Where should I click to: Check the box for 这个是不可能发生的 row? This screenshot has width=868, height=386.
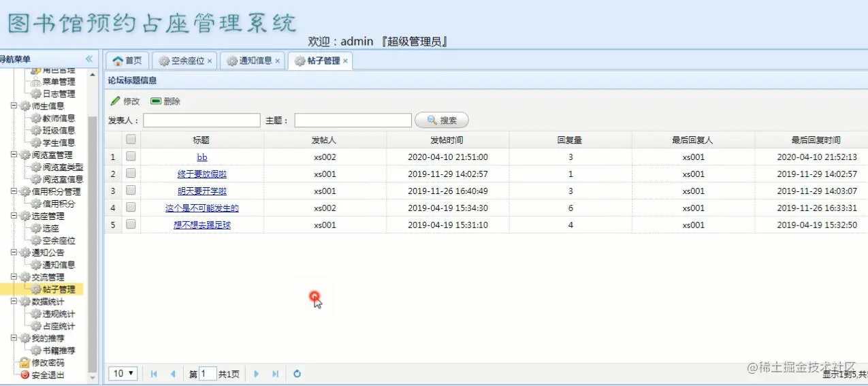click(131, 208)
